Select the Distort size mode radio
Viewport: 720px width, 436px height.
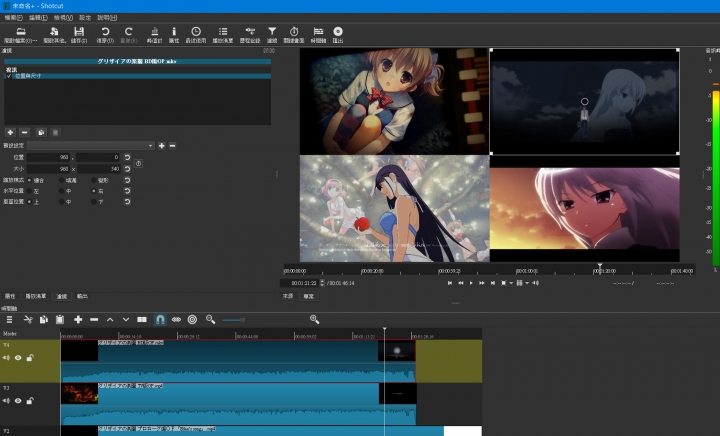(x=94, y=180)
